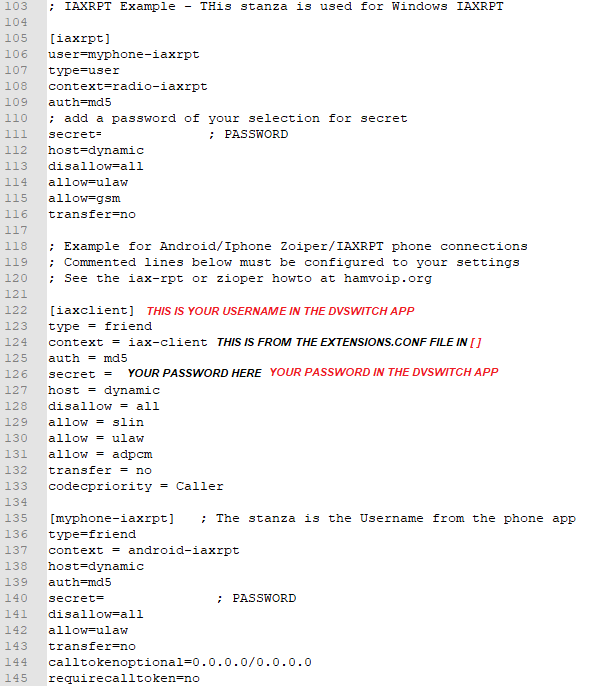Place cursor after secret= on line 140
This screenshot has height=686, width=608.
pyautogui.click(x=105, y=598)
